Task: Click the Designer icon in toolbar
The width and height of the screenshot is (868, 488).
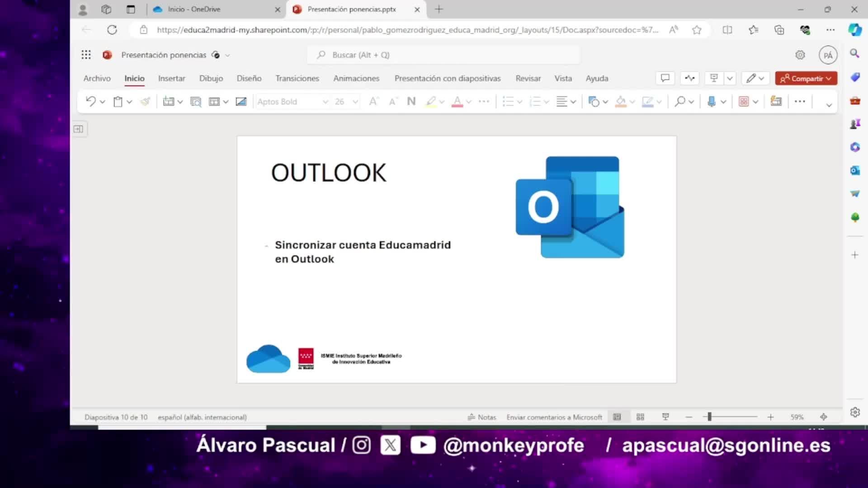Action: [x=776, y=101]
